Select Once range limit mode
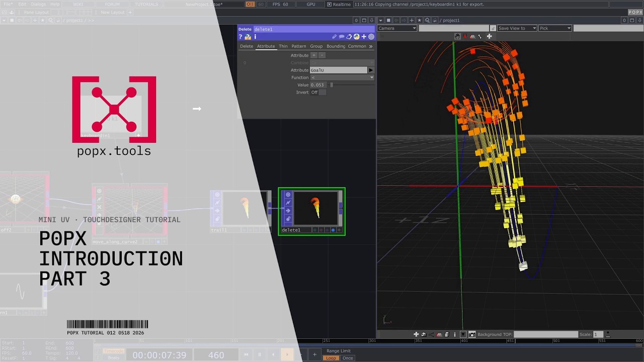 [x=348, y=358]
